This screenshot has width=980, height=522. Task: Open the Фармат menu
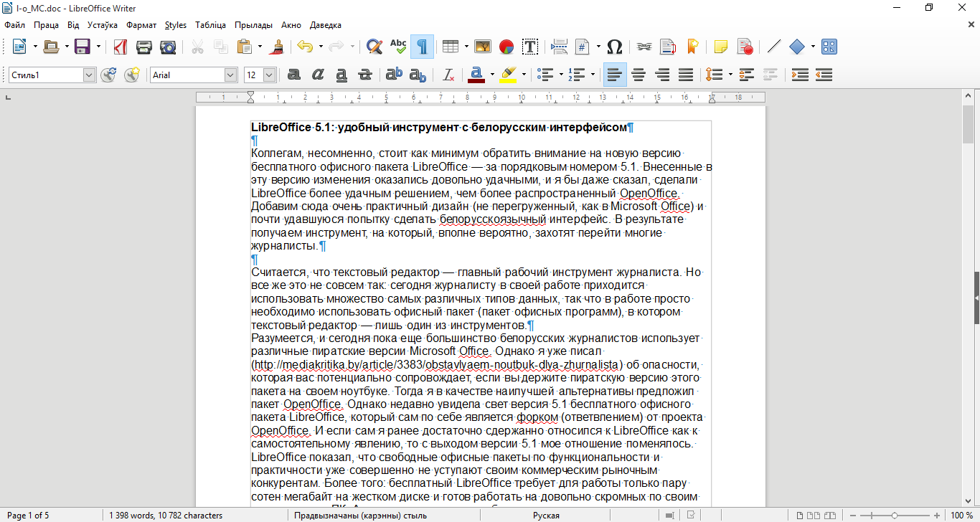141,25
